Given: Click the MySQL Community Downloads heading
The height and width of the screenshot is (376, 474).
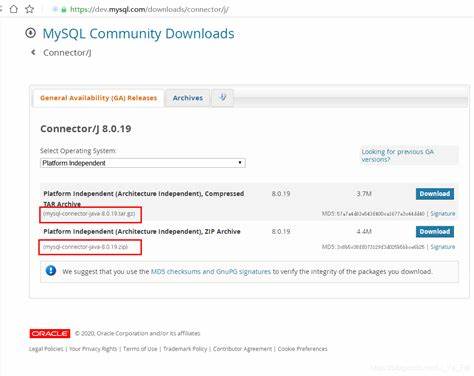Looking at the screenshot, I should click(138, 34).
